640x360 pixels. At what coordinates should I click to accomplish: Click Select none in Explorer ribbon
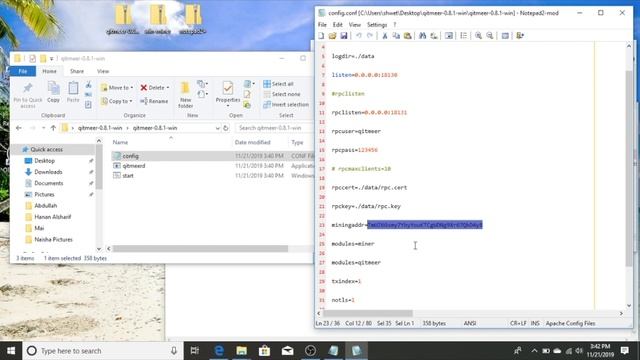tap(282, 94)
